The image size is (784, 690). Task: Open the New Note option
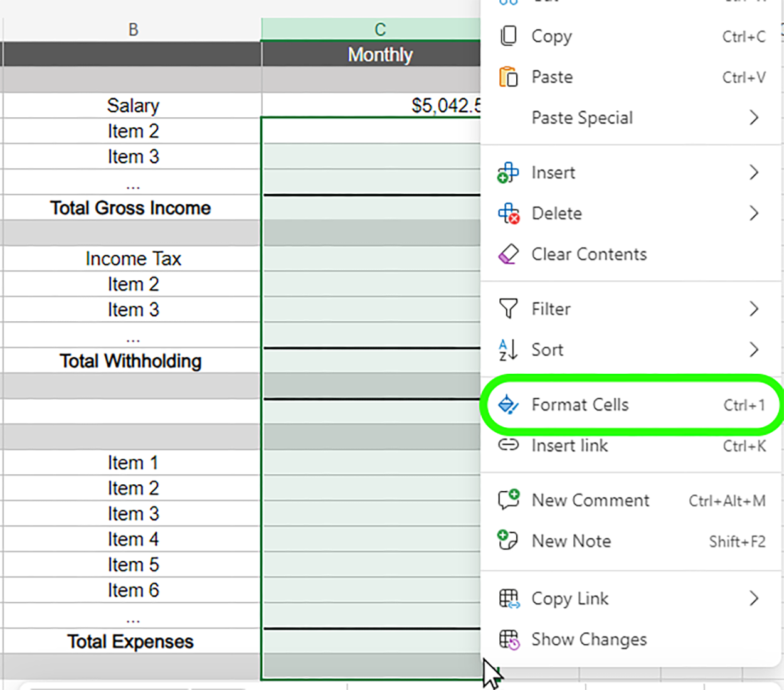571,541
